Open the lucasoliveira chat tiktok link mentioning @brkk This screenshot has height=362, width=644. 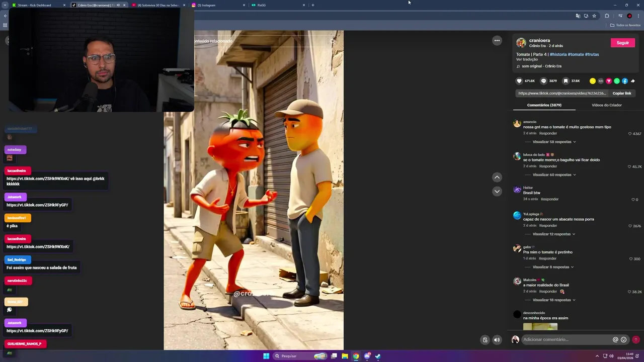tap(38, 178)
